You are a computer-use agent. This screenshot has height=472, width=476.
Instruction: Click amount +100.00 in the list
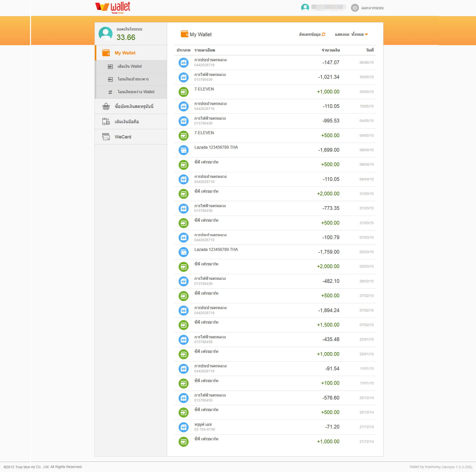tap(330, 383)
